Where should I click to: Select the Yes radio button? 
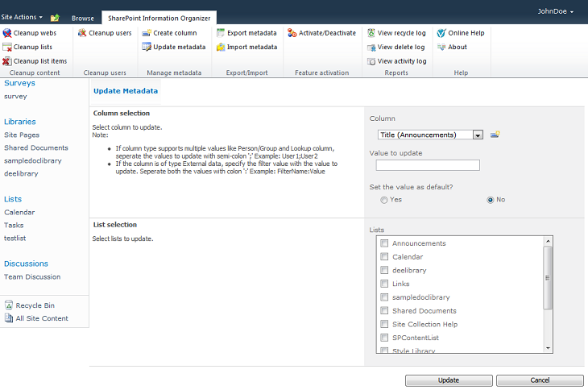(383, 200)
